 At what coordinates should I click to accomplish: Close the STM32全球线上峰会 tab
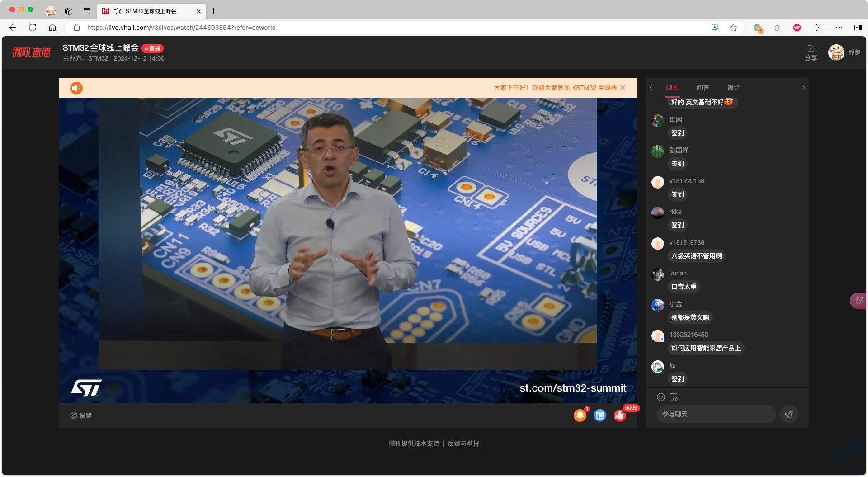coord(198,11)
